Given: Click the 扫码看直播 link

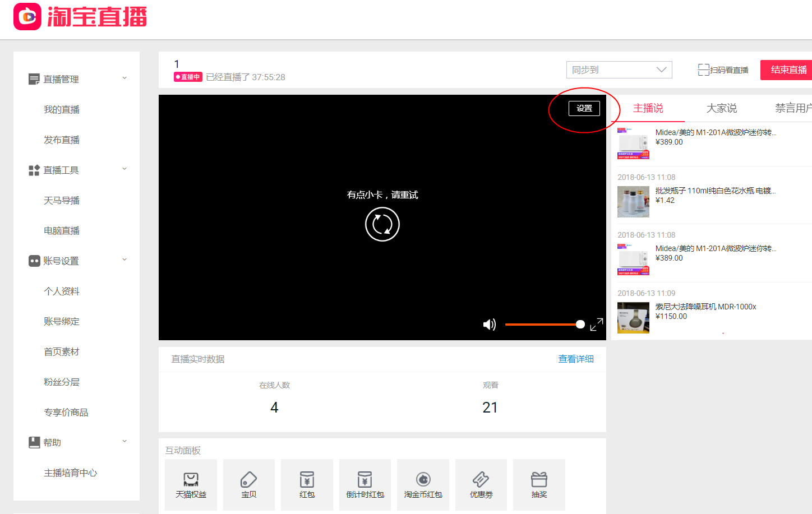Looking at the screenshot, I should coord(729,70).
